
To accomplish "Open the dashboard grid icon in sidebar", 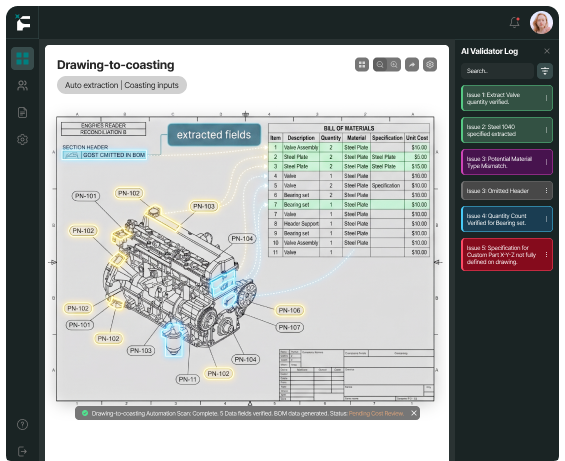I will 22,58.
